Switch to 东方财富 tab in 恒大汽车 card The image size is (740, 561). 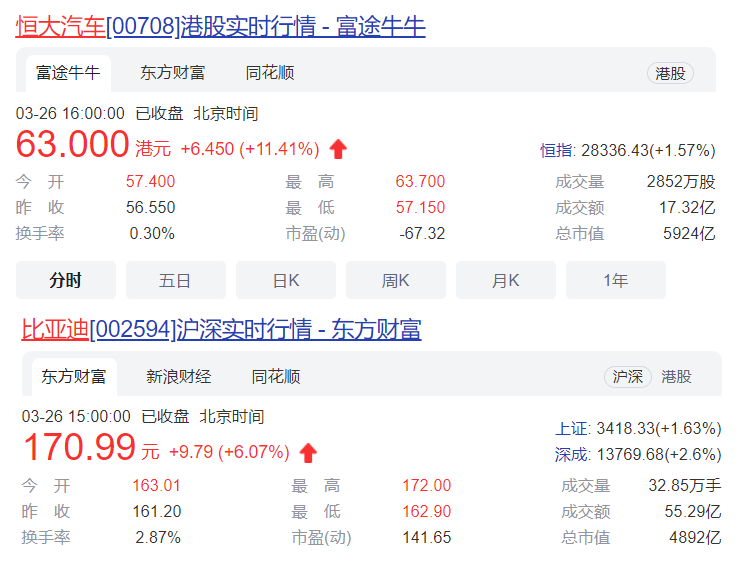pyautogui.click(x=172, y=73)
